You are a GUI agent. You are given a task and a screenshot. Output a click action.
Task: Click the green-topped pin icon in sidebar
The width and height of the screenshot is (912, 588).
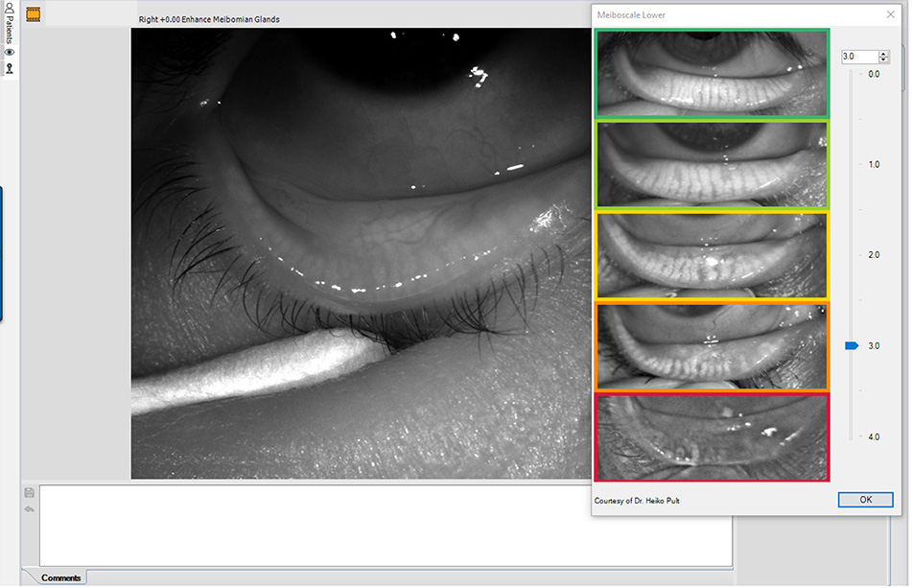pyautogui.click(x=10, y=68)
